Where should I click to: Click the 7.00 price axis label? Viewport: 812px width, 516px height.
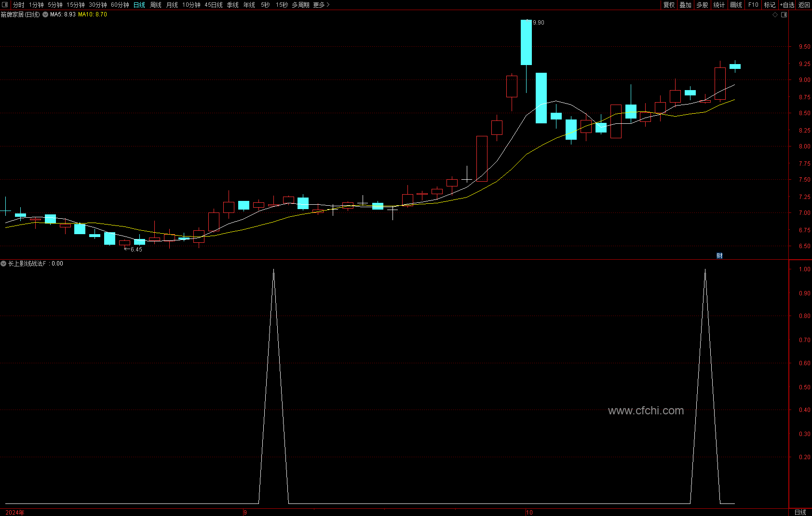(x=804, y=213)
